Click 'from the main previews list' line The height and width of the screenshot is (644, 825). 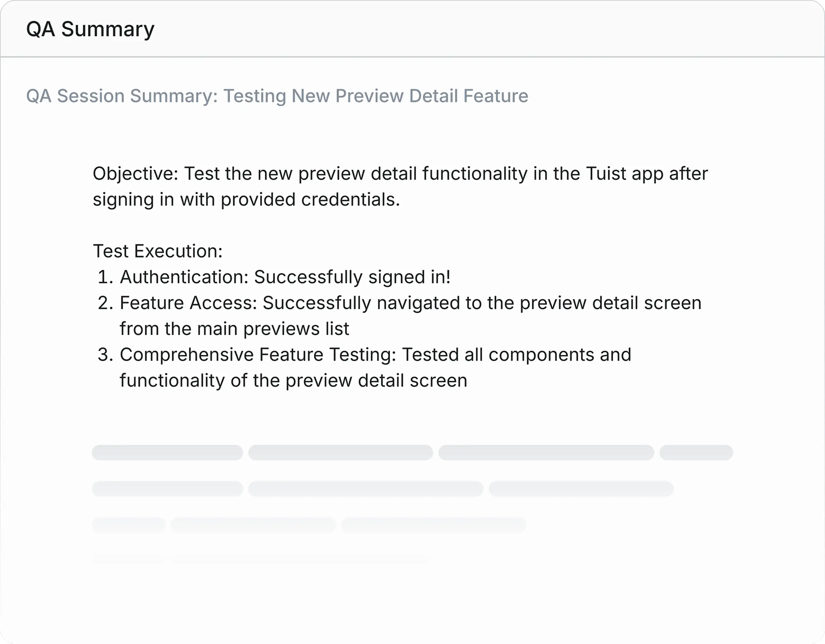coord(234,329)
